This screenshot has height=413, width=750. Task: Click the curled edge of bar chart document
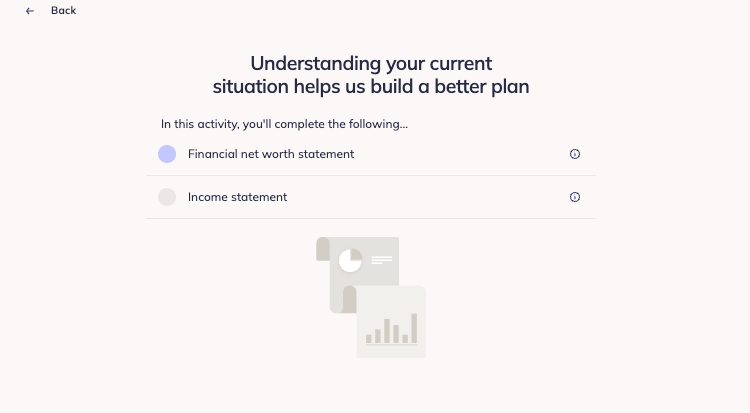pyautogui.click(x=350, y=299)
